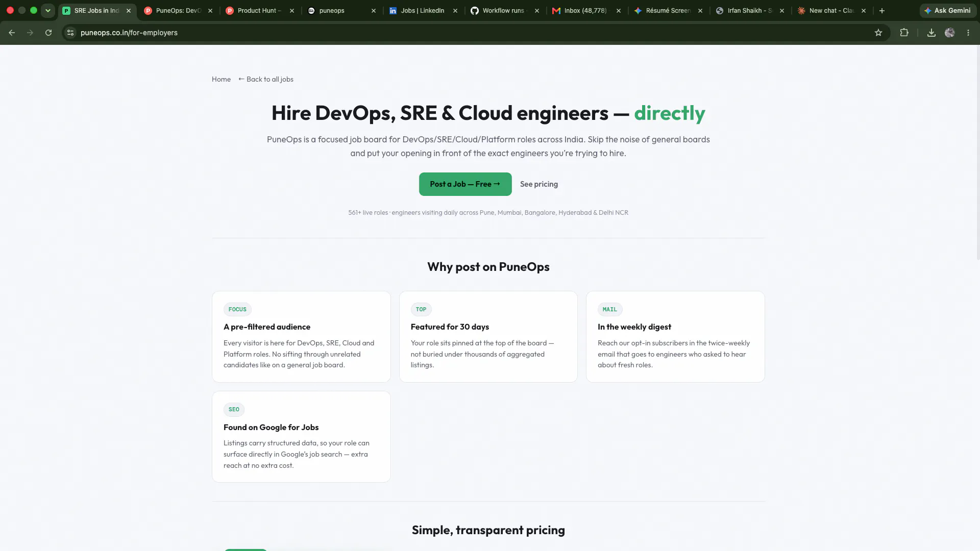
Task: Open a new tab with the plus button
Action: pyautogui.click(x=882, y=11)
